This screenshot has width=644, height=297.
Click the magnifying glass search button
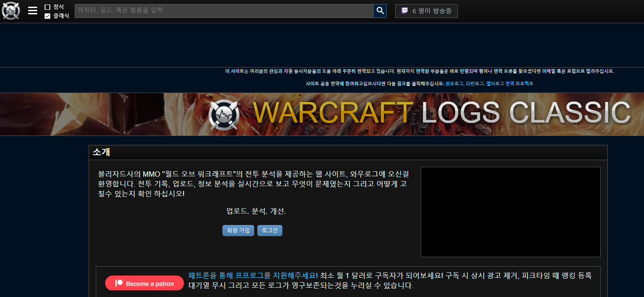click(380, 11)
